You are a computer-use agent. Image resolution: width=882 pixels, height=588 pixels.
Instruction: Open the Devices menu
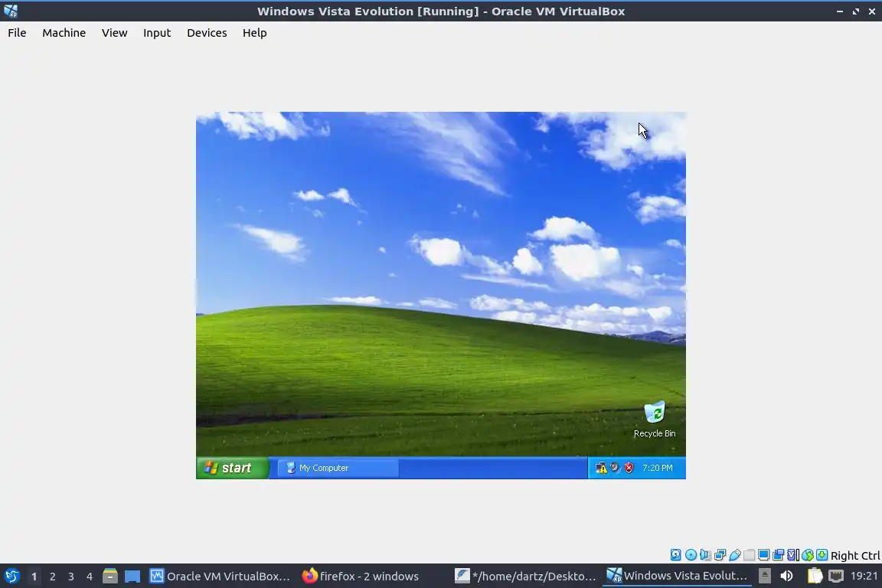[207, 33]
